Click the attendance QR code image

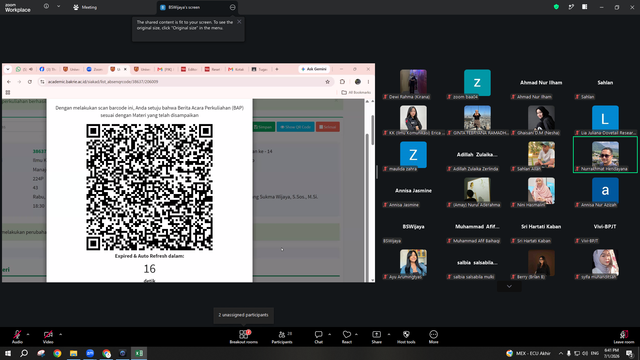[x=149, y=187]
